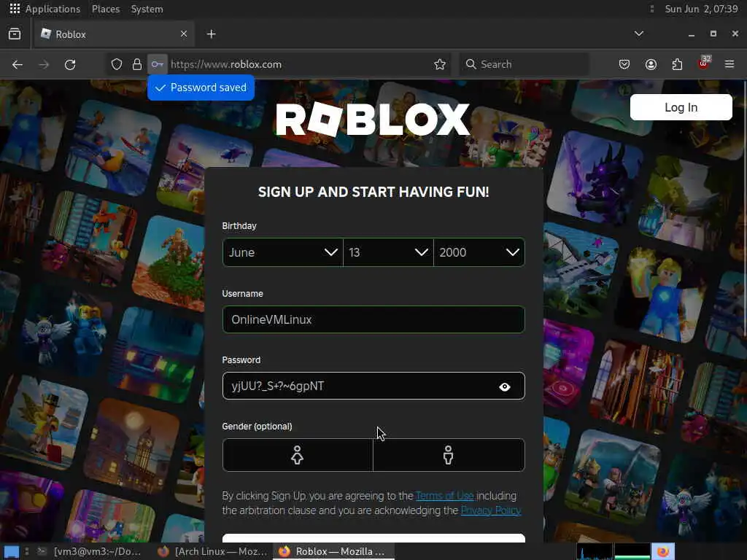This screenshot has width=747, height=560.
Task: Open the Applications menu
Action: pyautogui.click(x=53, y=9)
